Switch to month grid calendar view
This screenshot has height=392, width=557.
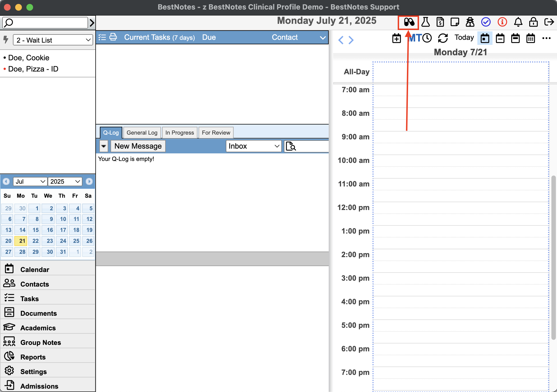click(530, 38)
